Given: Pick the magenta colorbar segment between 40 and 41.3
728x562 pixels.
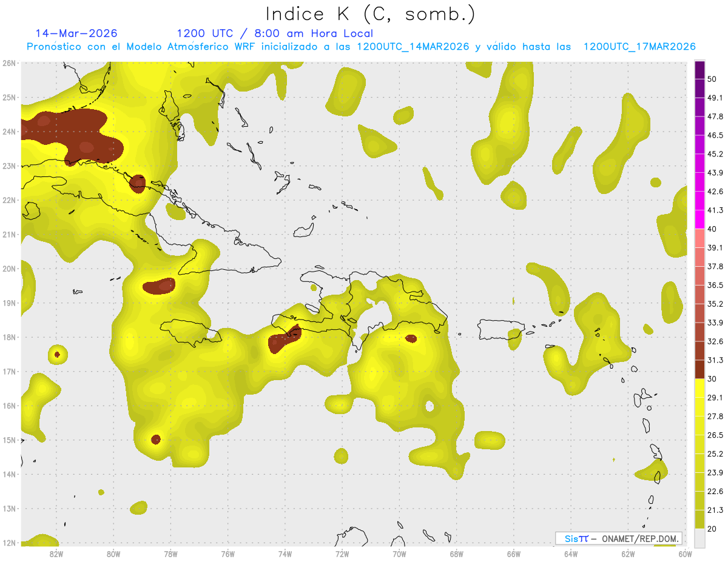Looking at the screenshot, I should coord(699,219).
